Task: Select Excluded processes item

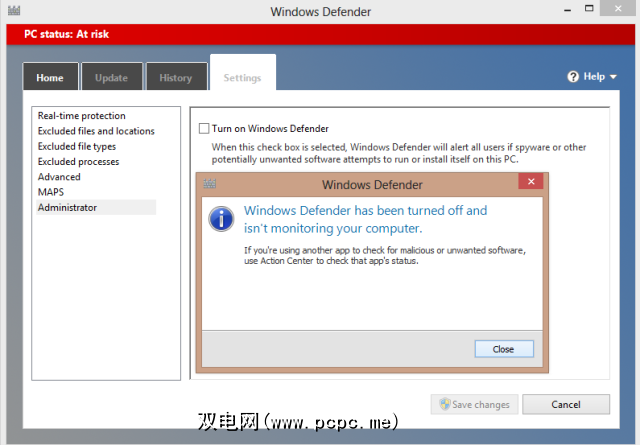Action: [x=78, y=162]
